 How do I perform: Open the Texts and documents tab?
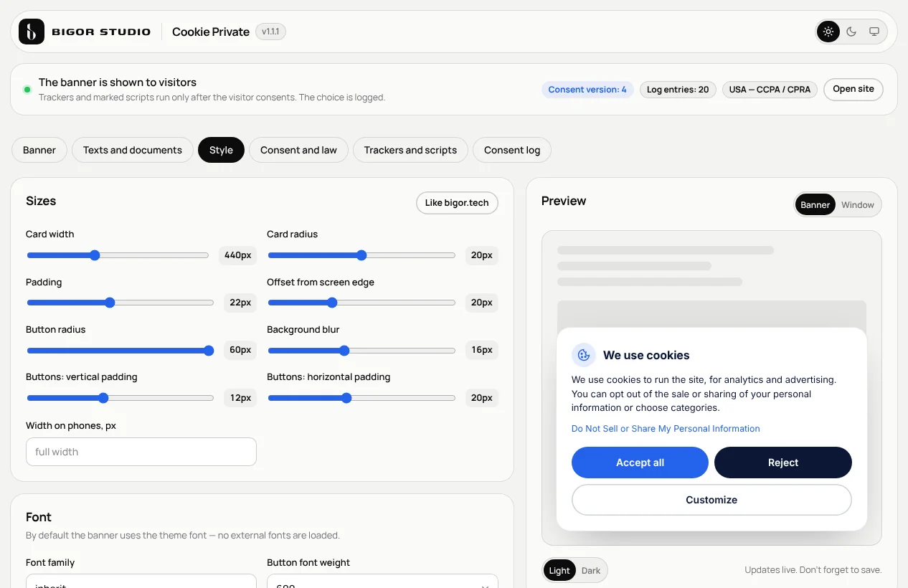click(x=133, y=150)
